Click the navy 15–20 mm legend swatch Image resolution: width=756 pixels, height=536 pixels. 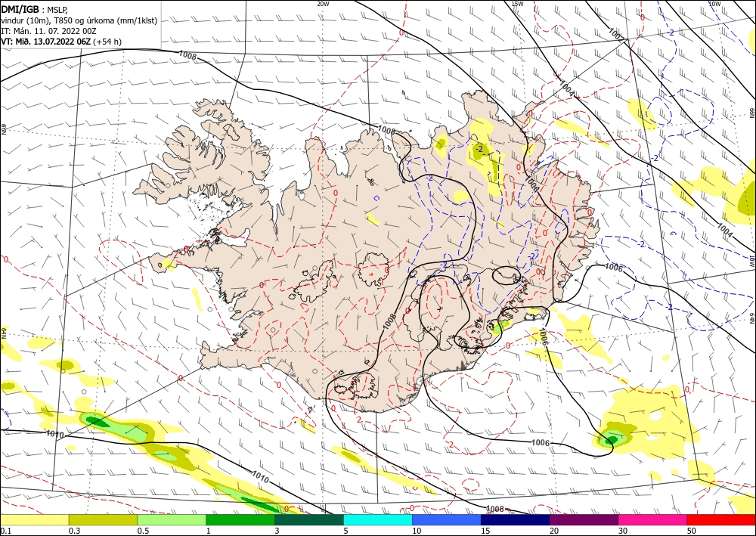coord(516,519)
